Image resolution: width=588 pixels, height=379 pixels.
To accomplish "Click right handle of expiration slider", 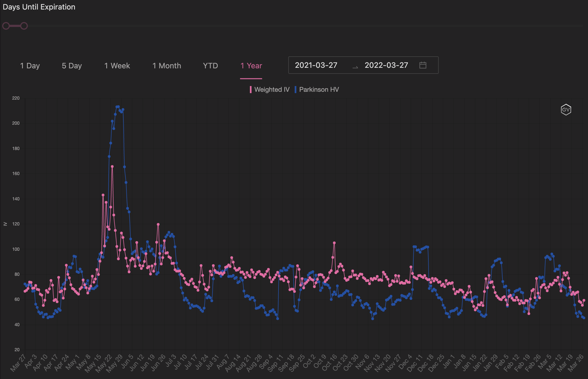I will (24, 26).
